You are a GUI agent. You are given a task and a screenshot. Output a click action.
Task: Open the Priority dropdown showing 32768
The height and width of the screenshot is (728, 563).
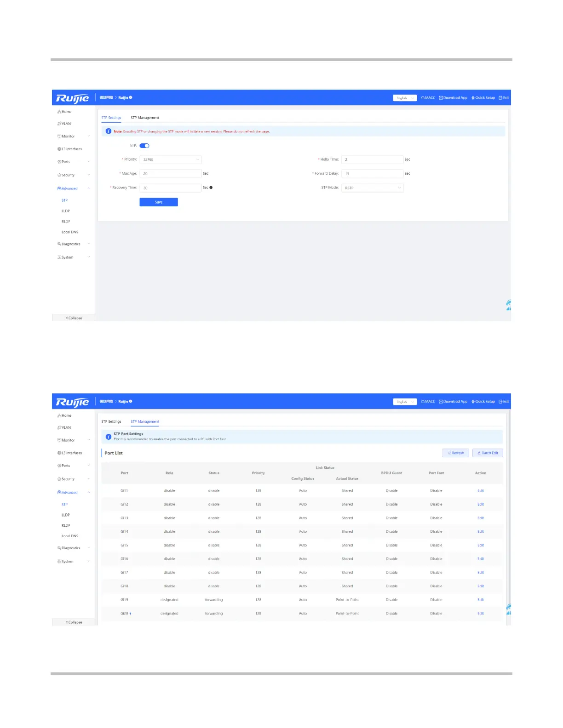(171, 159)
